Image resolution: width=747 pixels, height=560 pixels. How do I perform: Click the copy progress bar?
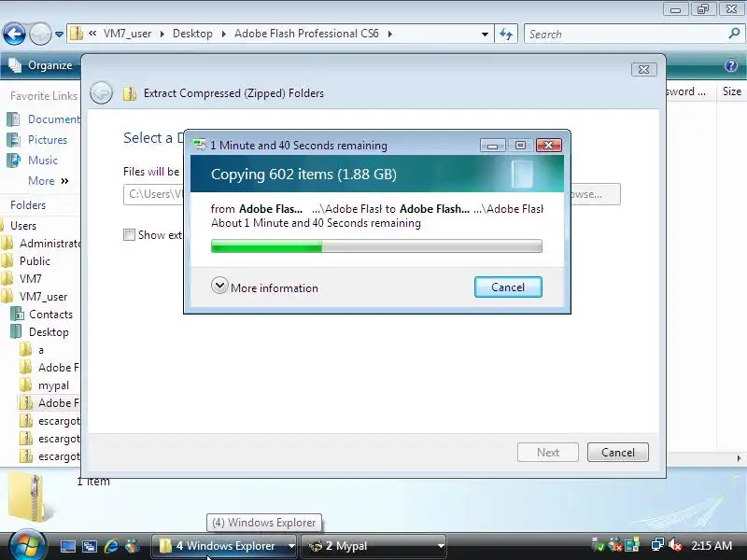coord(376,246)
